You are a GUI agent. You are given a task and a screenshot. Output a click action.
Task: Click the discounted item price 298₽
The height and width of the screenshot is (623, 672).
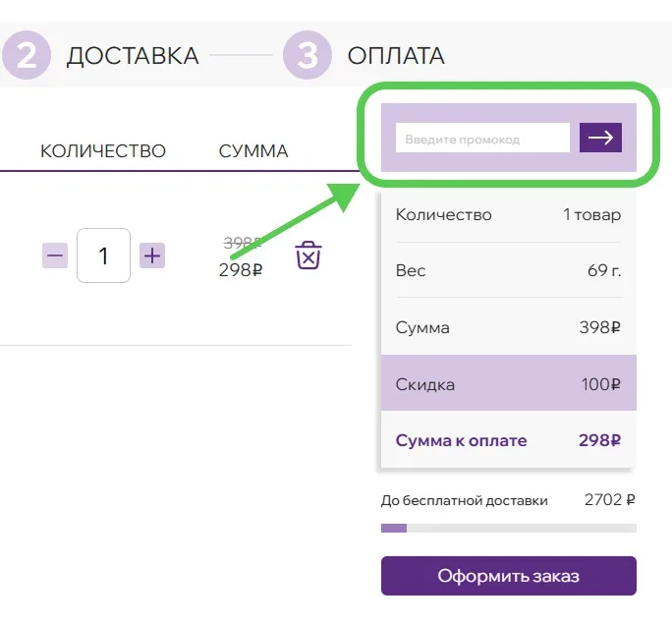click(x=241, y=270)
